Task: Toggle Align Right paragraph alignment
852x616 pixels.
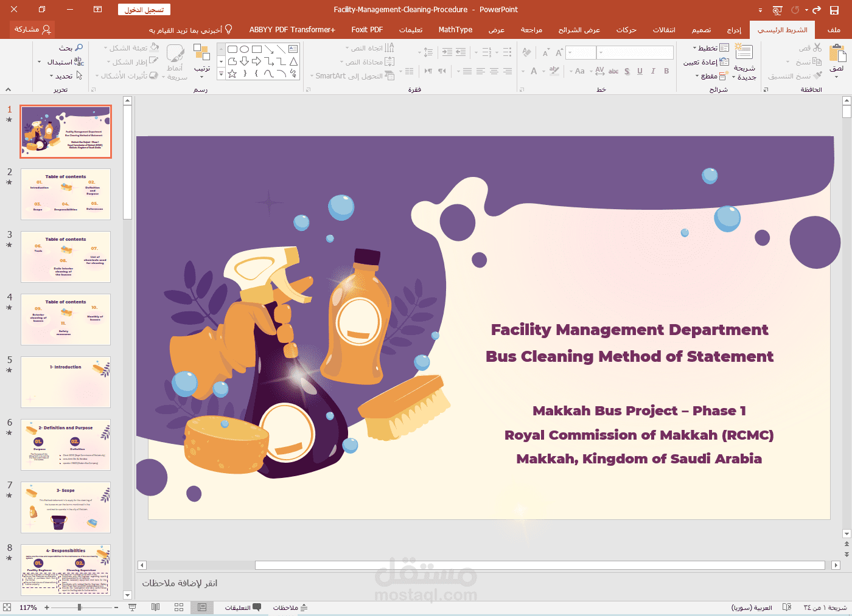Action: (x=507, y=71)
